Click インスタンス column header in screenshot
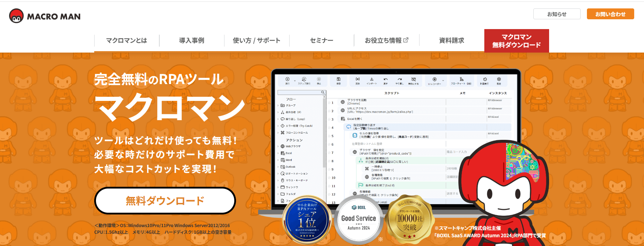 click(498, 93)
